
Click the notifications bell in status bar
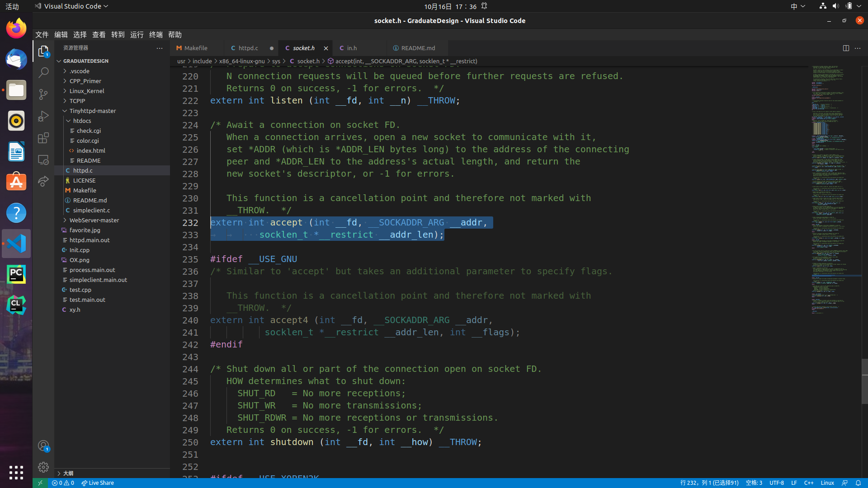pos(858,483)
